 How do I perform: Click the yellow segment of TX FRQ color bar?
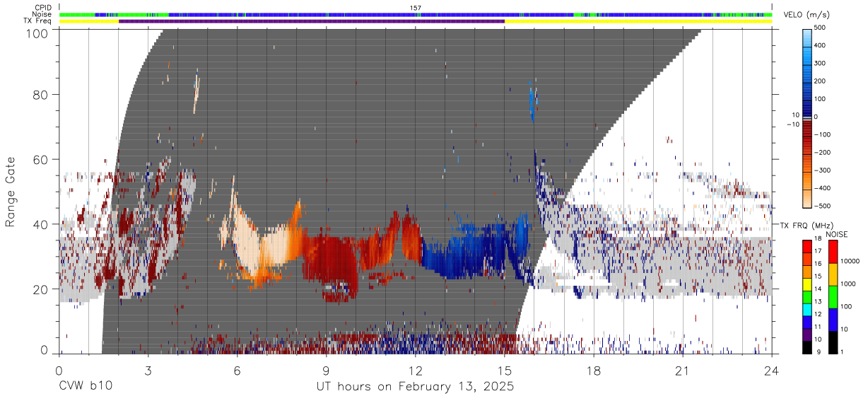[807, 284]
